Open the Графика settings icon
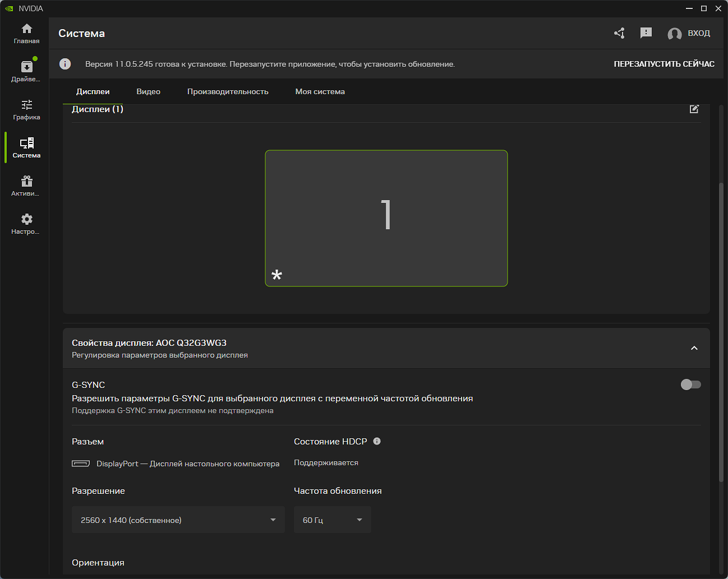The image size is (728, 579). coord(26,109)
